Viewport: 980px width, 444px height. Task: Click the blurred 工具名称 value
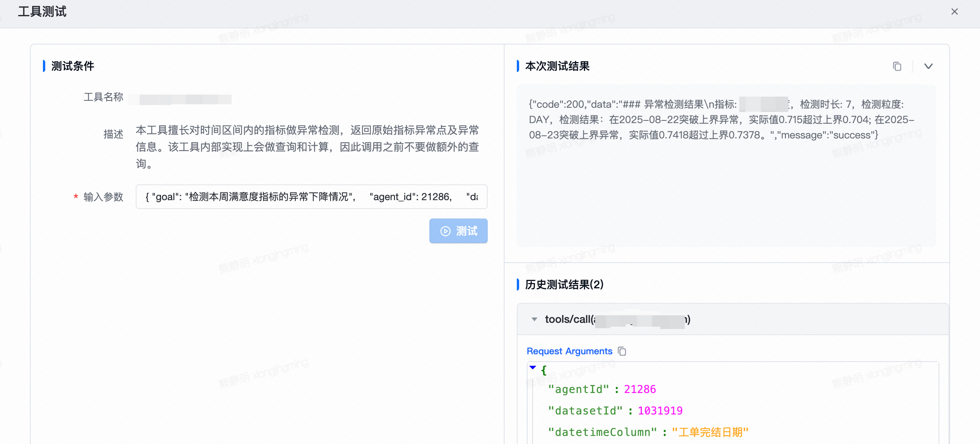click(180, 99)
